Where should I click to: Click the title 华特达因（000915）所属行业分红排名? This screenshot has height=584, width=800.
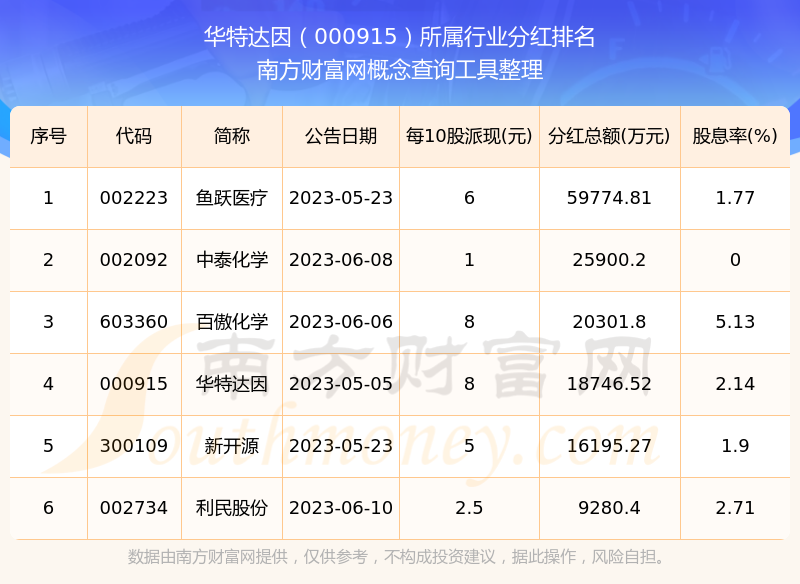coord(399,37)
